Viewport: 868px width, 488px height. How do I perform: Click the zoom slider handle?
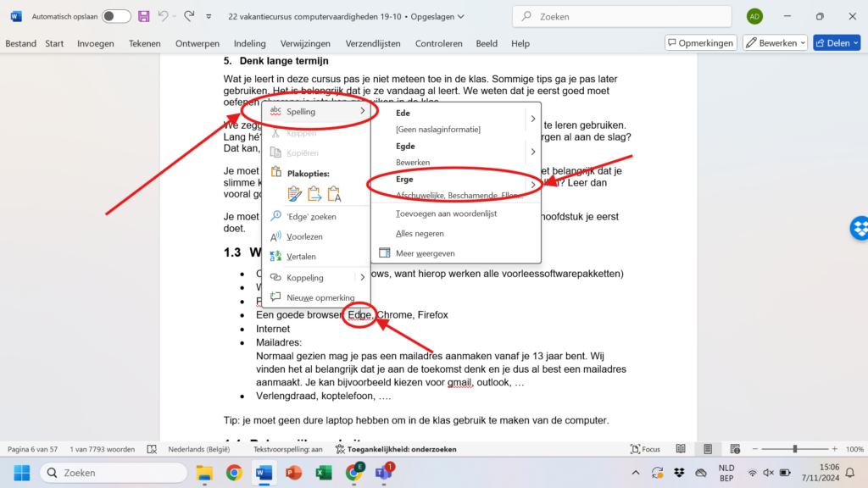794,449
